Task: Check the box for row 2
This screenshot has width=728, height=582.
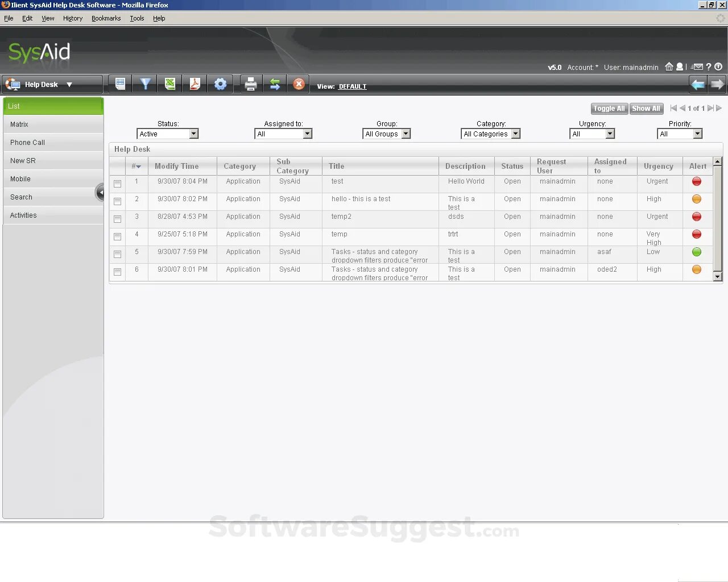Action: (118, 201)
